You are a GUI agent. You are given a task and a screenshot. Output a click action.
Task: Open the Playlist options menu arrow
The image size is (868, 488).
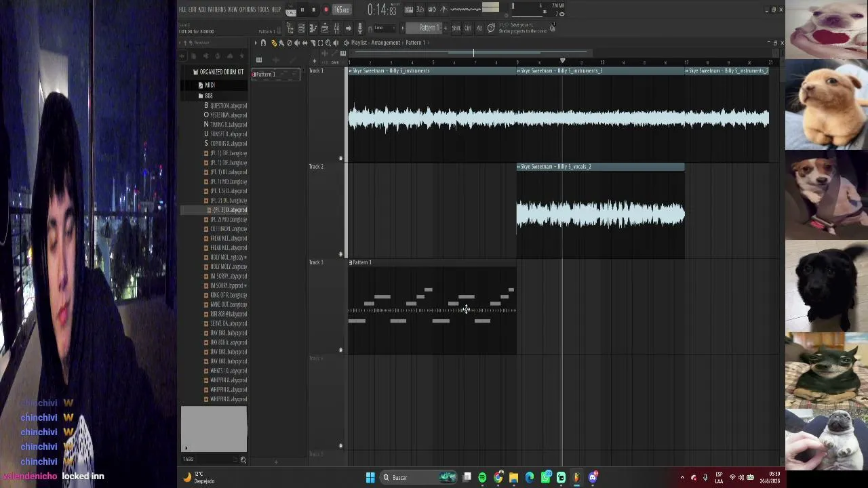(x=256, y=43)
